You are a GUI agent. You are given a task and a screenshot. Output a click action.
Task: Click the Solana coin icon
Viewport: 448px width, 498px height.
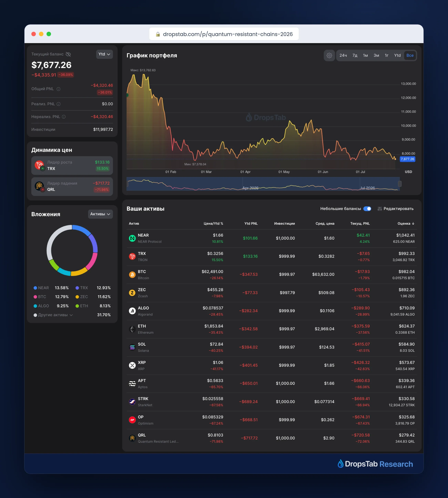132,347
